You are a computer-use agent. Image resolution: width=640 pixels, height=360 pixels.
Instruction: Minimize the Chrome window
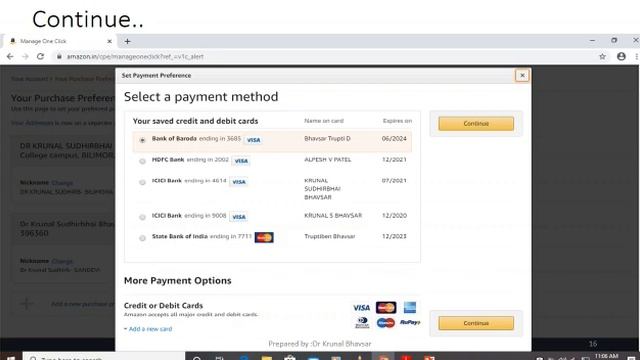592,40
